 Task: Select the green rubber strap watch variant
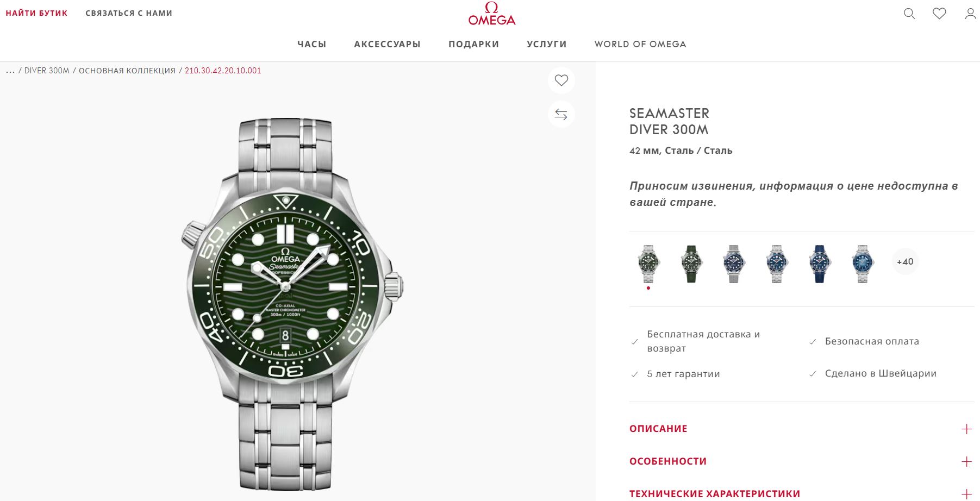tap(691, 264)
